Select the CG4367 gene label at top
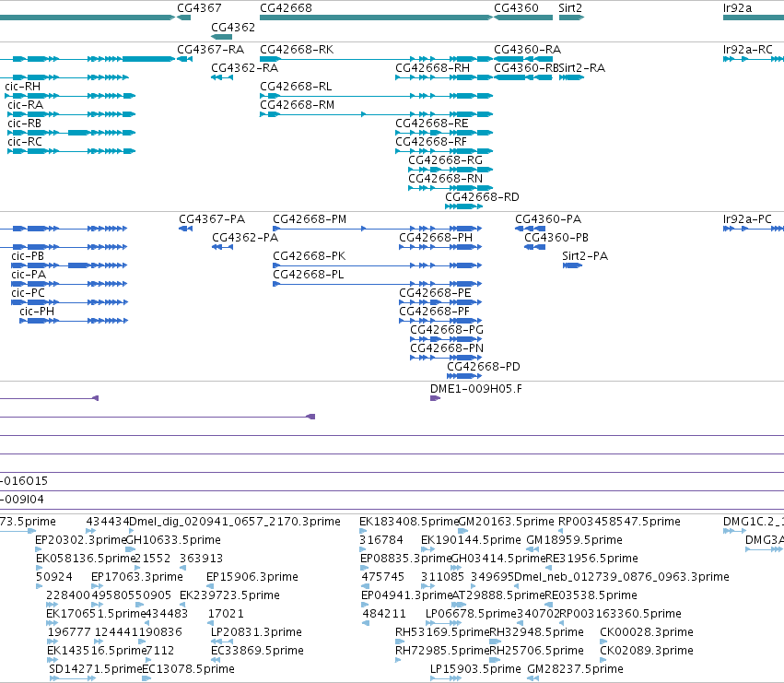 click(199, 8)
